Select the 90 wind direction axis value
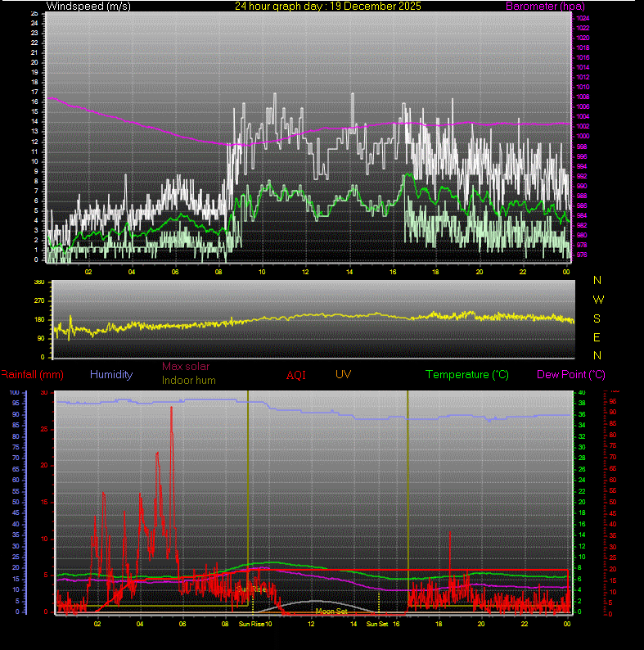Screen dimensions: 644x650 click(x=41, y=338)
